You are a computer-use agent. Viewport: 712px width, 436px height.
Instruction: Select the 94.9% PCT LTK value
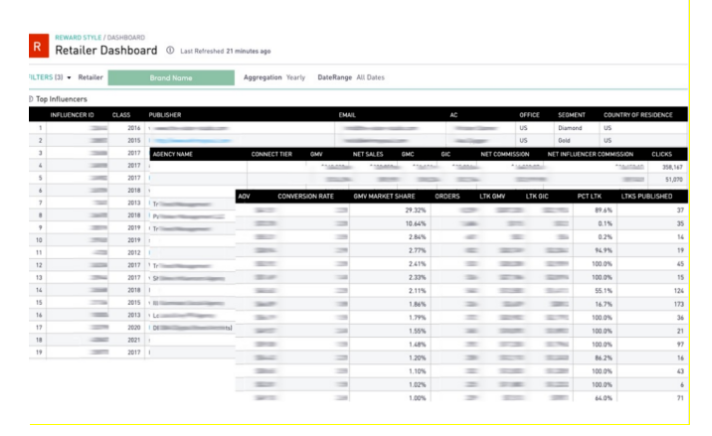coord(603,250)
